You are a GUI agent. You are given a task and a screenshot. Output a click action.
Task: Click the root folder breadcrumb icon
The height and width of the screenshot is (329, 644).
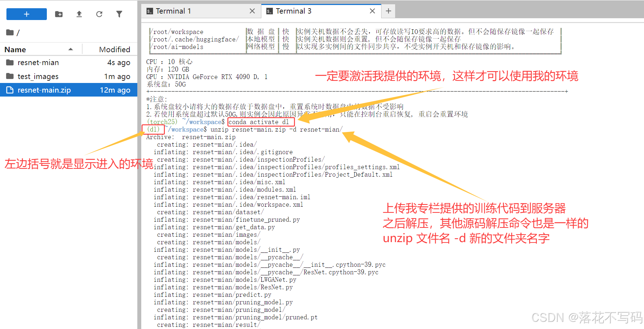point(10,33)
